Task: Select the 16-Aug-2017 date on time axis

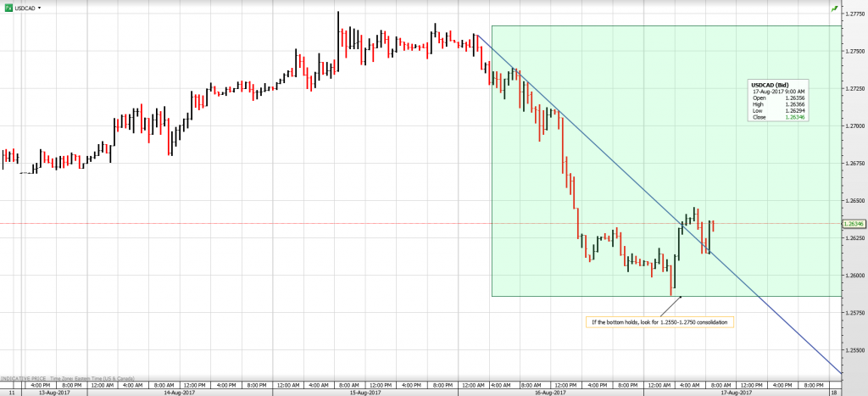Action: [549, 393]
